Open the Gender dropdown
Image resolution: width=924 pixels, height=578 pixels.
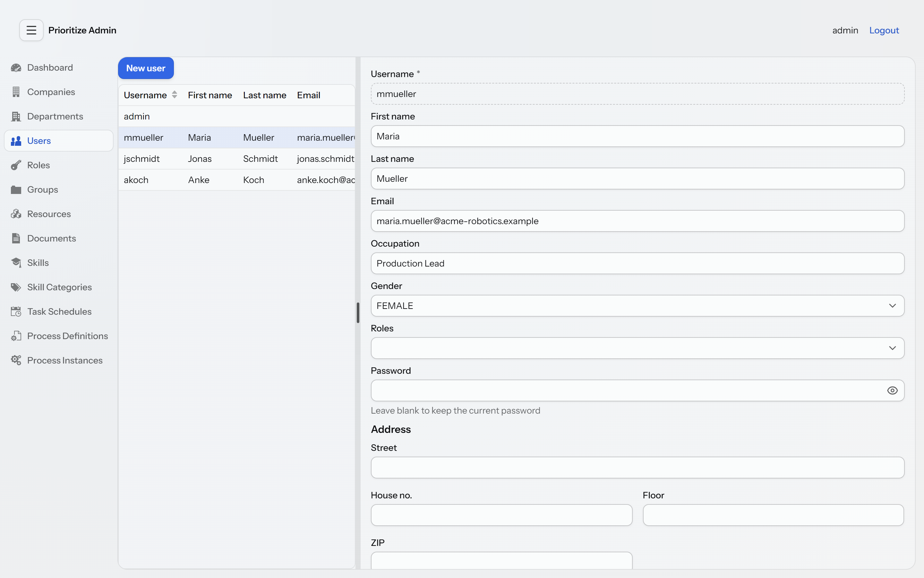pos(637,306)
